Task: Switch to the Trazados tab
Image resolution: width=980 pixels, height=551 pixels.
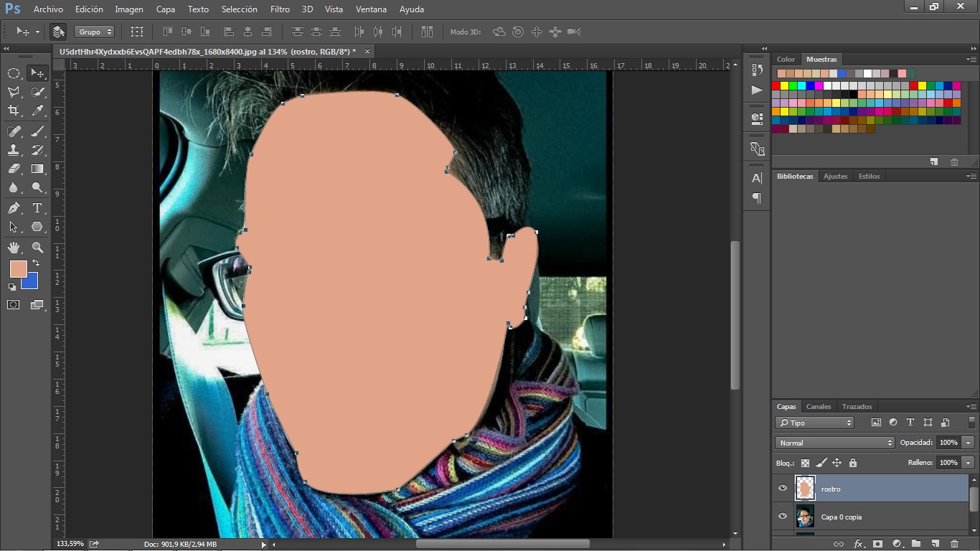Action: 857,407
